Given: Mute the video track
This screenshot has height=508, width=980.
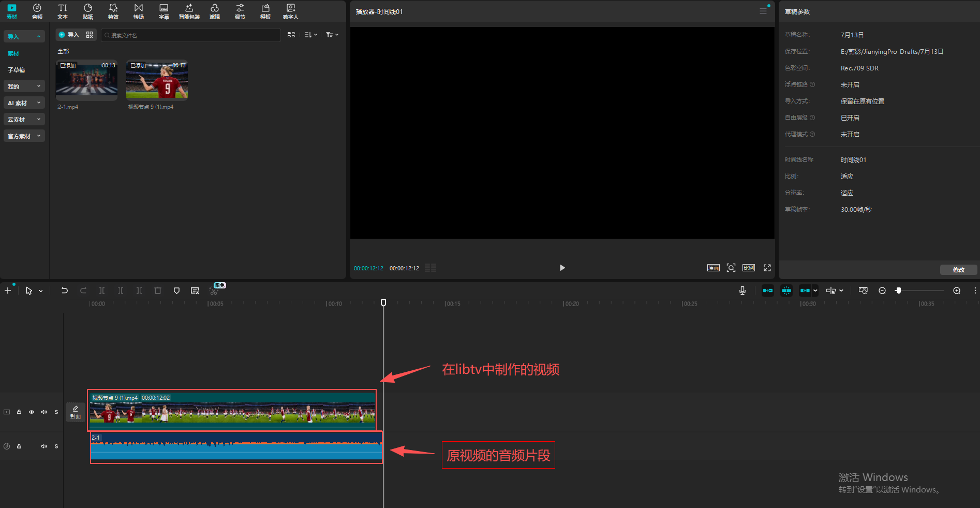Looking at the screenshot, I should pos(44,412).
